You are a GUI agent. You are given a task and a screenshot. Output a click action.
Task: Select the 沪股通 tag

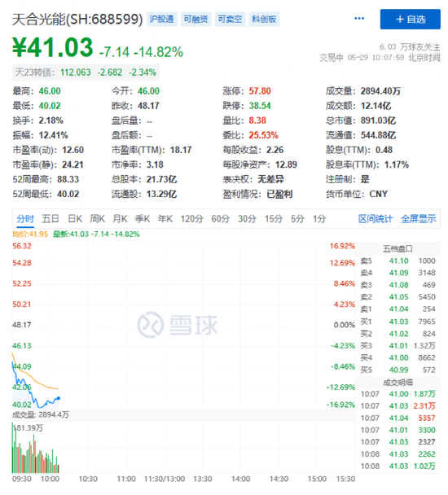pos(162,20)
